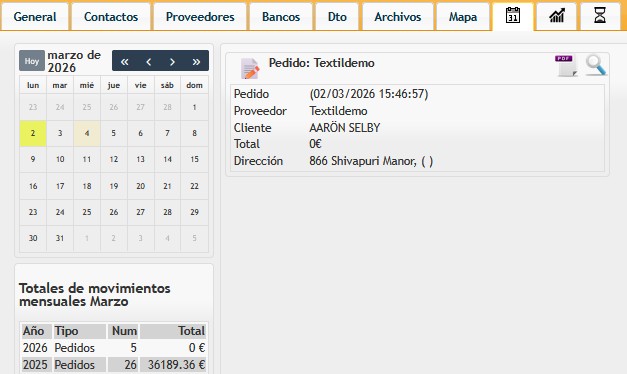The height and width of the screenshot is (374, 627).
Task: Click the 2025 total '36189.36 €'
Action: click(176, 365)
